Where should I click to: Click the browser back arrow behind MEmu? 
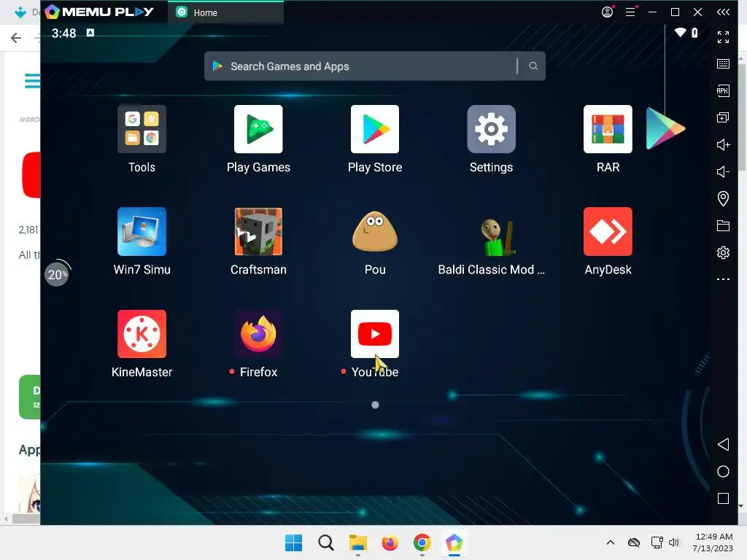coord(16,38)
